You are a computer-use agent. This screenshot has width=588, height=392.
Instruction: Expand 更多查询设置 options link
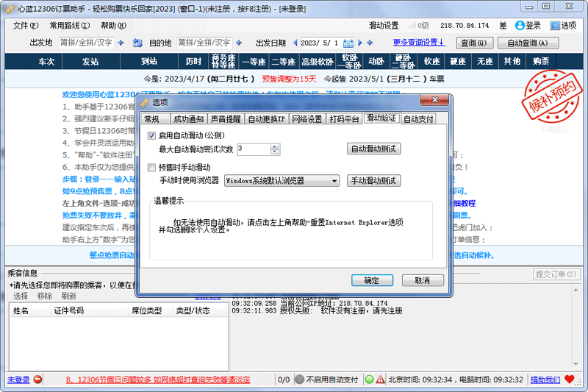tap(419, 43)
